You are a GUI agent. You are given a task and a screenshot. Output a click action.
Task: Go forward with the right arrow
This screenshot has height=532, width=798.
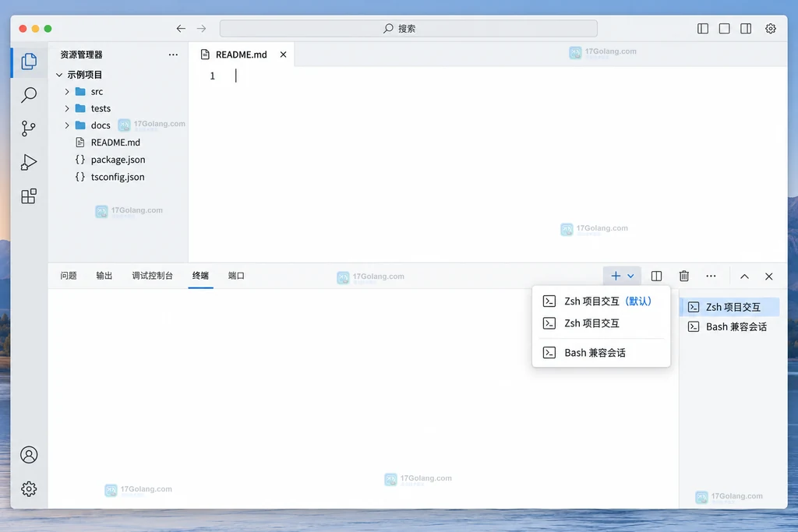[x=202, y=29]
